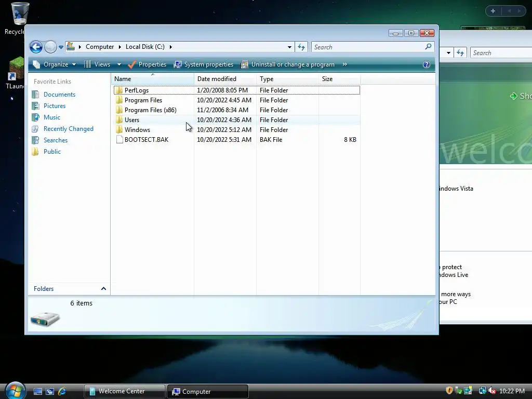Click the Welcome Center window Search box
The image size is (532, 399).
tap(501, 53)
